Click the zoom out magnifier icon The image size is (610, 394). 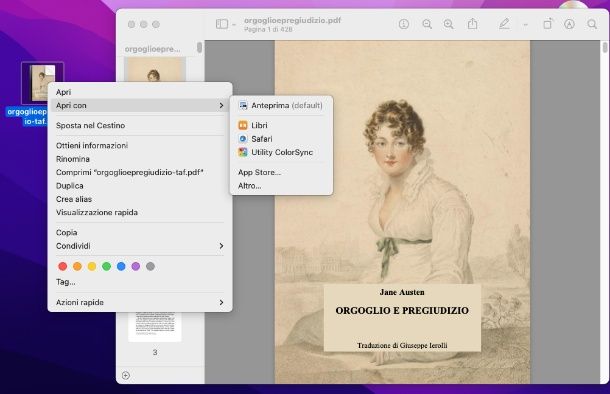click(427, 24)
